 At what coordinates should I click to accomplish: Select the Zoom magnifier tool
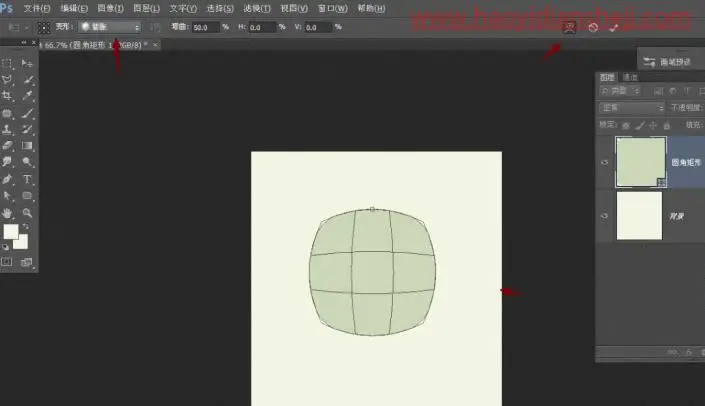27,213
